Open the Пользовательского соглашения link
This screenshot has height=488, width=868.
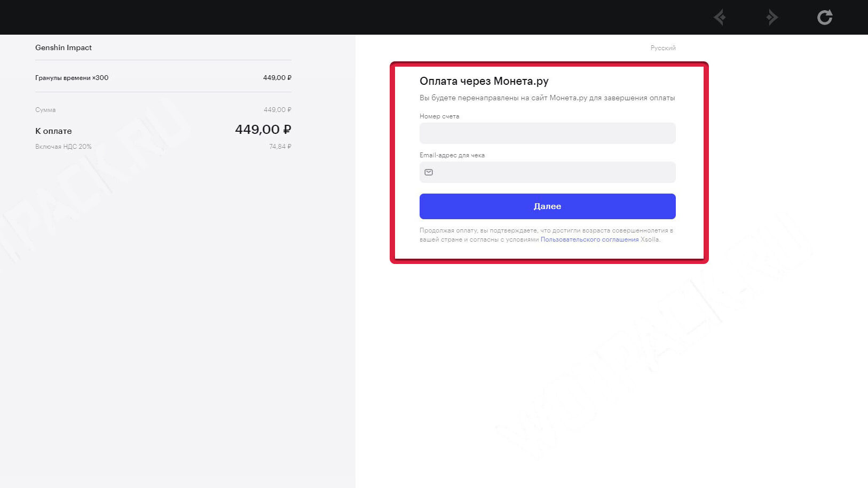(589, 239)
